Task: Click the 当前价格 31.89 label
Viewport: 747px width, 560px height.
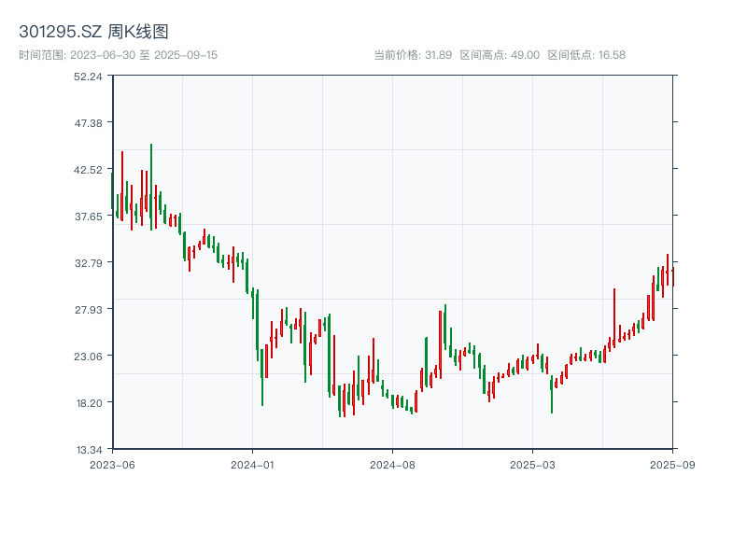Action: pyautogui.click(x=412, y=55)
